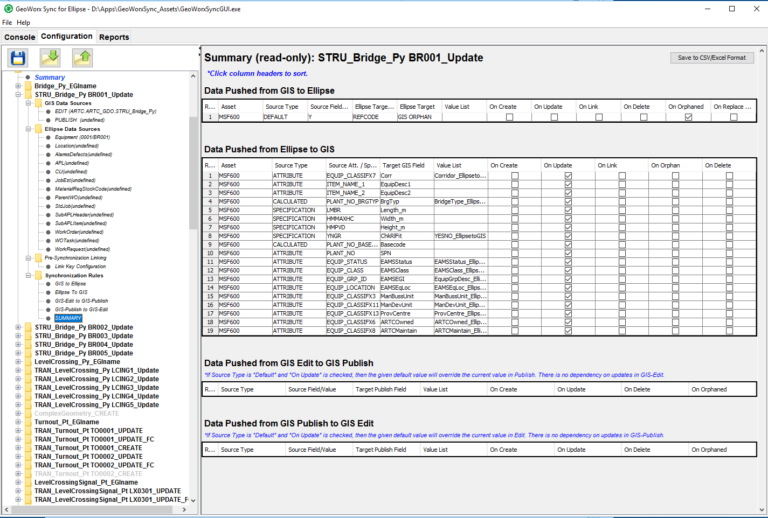Click the LevelCrossing_Py_EGIname folder icon
This screenshot has height=518, width=768.
[27, 361]
